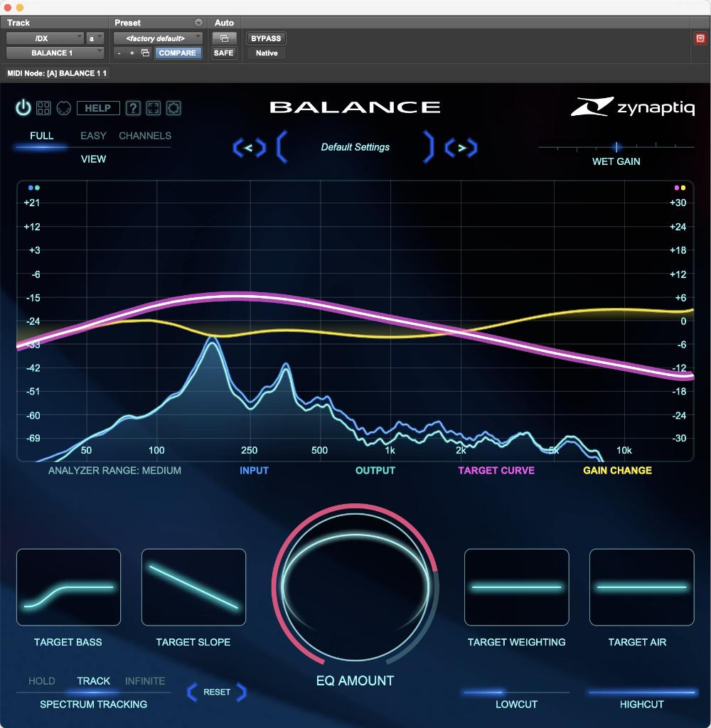Click the COMPARE button
The image size is (711, 728).
pos(178,53)
